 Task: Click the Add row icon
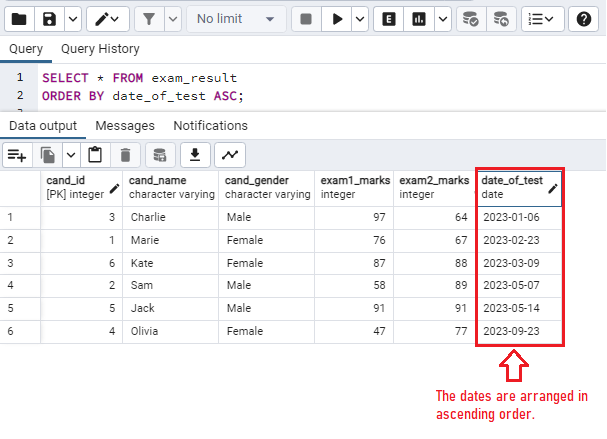pos(17,155)
